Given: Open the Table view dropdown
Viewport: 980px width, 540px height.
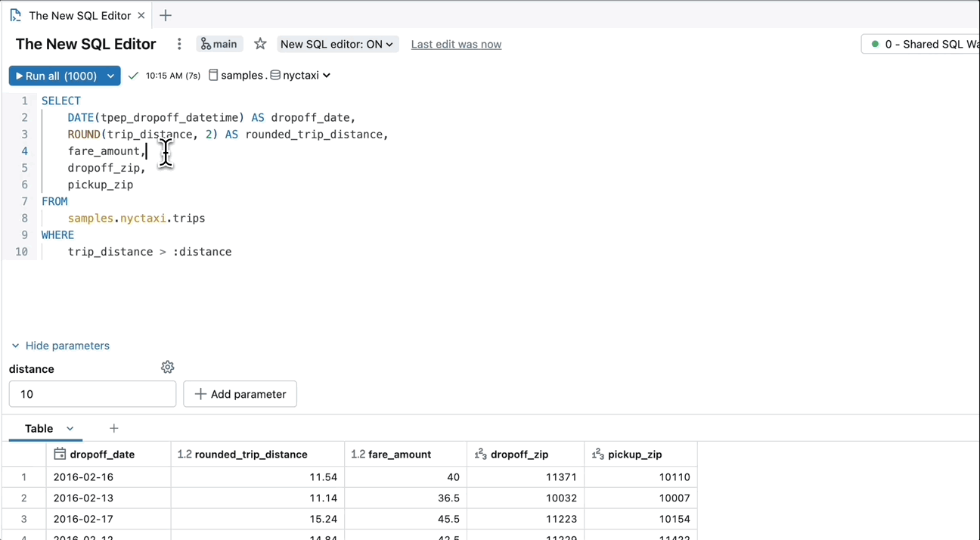Looking at the screenshot, I should pos(70,428).
